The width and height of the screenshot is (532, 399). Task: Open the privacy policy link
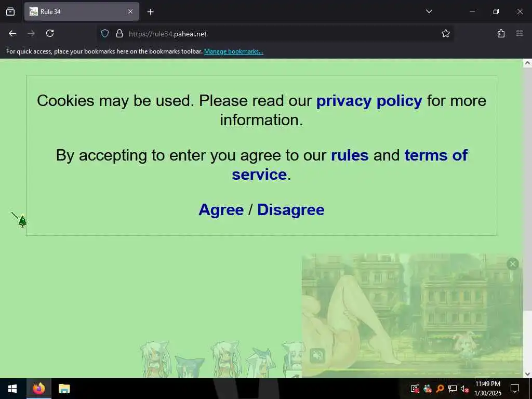[x=369, y=101]
